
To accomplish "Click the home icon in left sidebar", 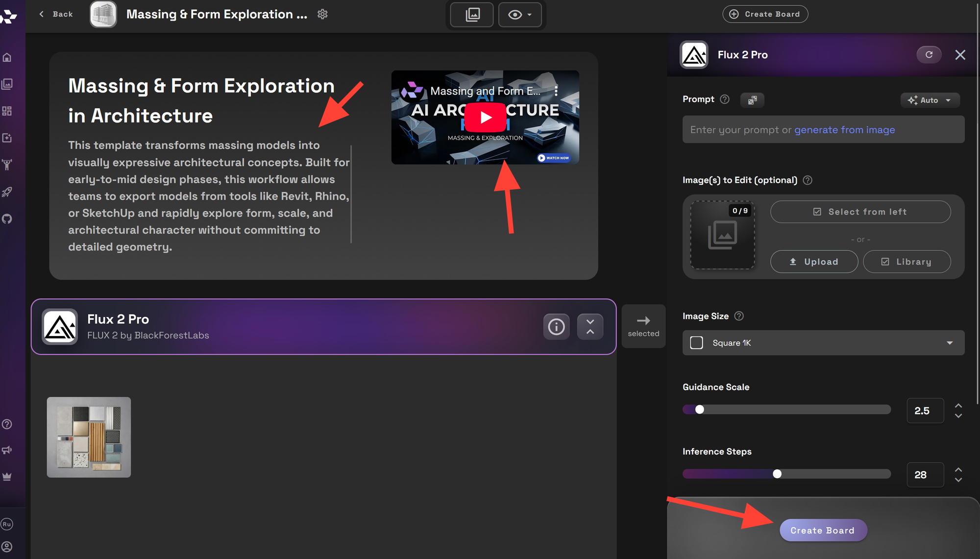I will click(x=7, y=57).
